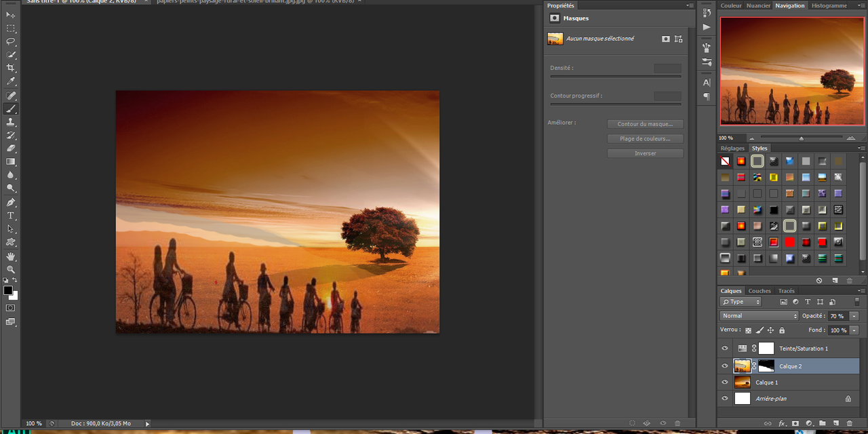Image resolution: width=868 pixels, height=434 pixels.
Task: Select the Move tool
Action: coord(11,15)
